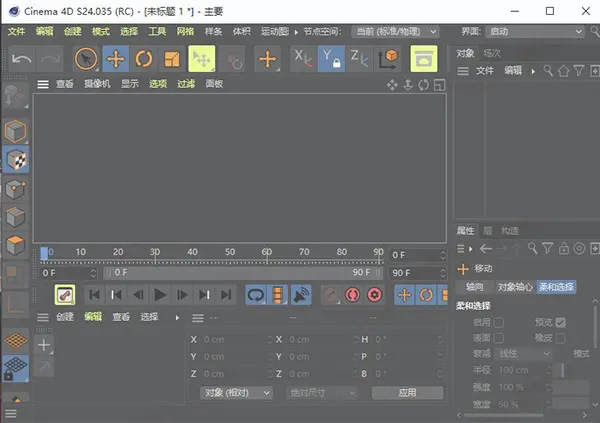
Task: Click the 应用 button
Action: [407, 393]
